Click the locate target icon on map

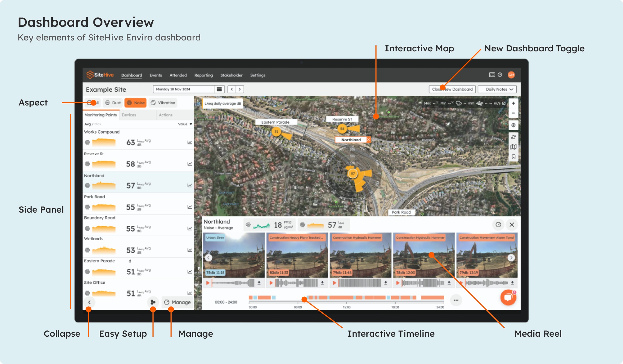[513, 125]
